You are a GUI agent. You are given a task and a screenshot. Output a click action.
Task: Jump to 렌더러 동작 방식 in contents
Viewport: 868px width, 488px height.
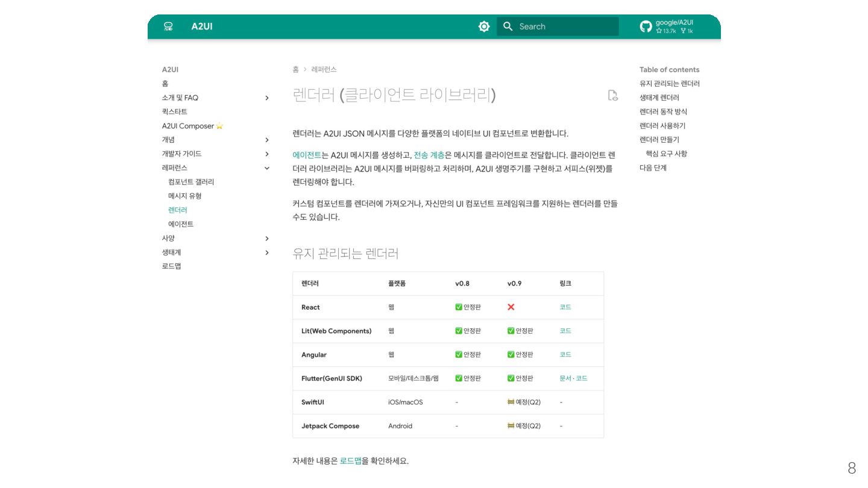pyautogui.click(x=663, y=111)
